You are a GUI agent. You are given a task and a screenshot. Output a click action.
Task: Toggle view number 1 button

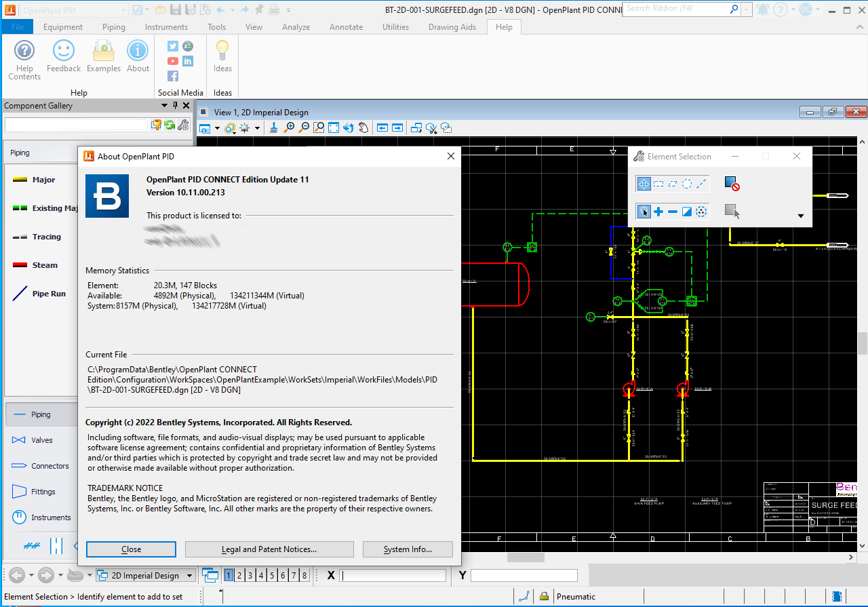(229, 576)
